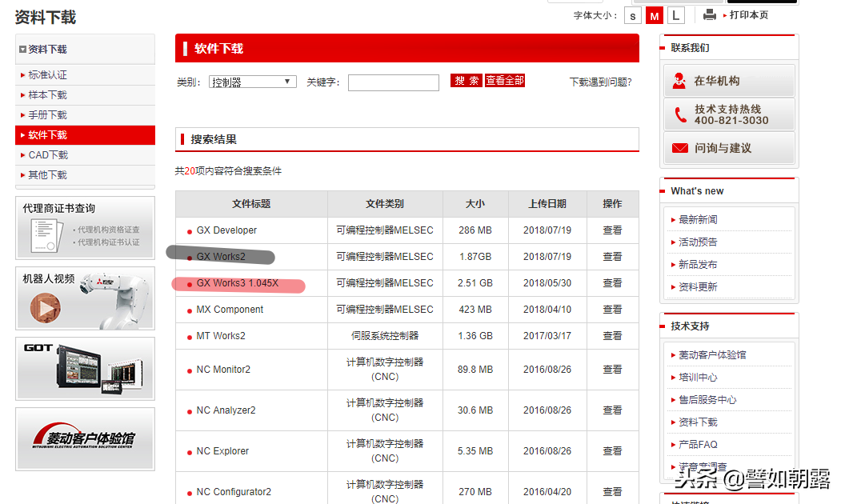Click the 大小 column header
The width and height of the screenshot is (845, 504).
pos(475,204)
